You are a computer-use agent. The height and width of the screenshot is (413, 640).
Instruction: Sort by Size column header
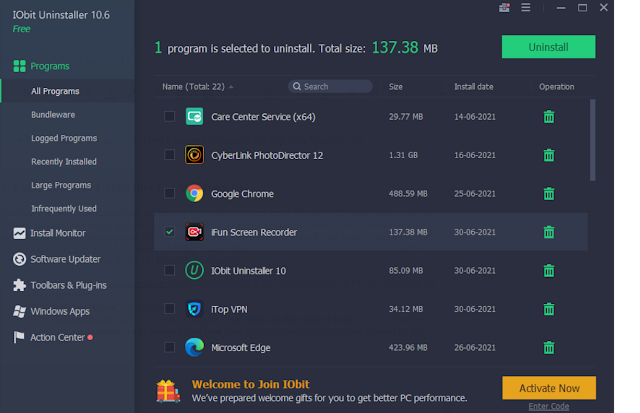(396, 87)
